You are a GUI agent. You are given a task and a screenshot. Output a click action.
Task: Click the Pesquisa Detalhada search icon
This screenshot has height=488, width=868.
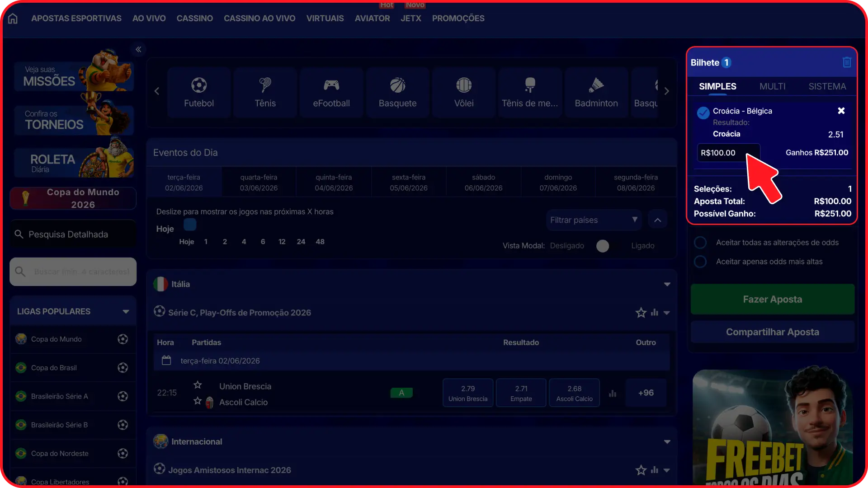click(19, 234)
